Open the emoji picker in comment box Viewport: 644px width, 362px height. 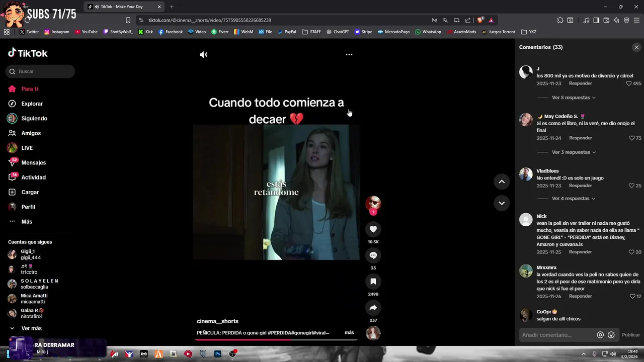point(611,335)
